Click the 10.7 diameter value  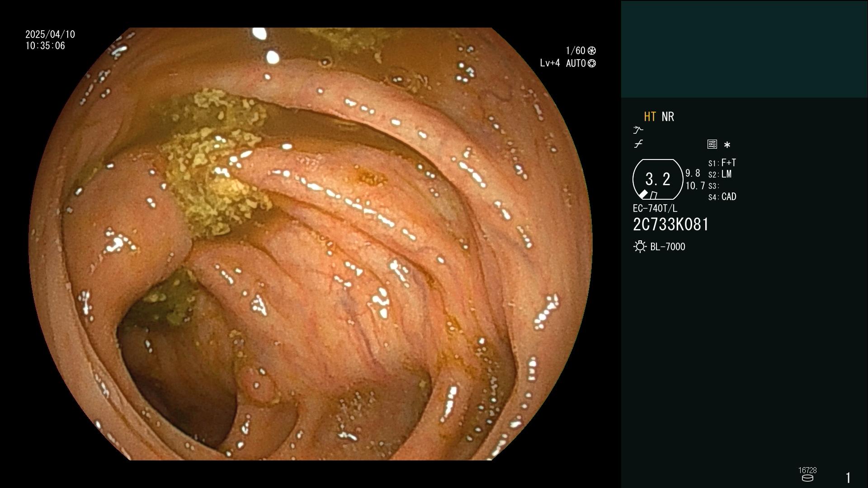[x=695, y=186]
